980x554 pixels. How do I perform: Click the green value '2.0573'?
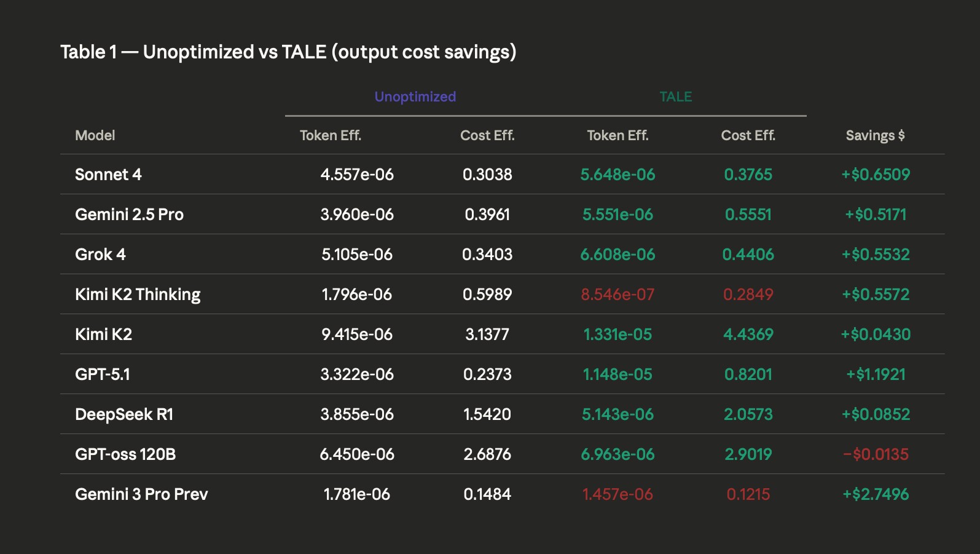748,414
